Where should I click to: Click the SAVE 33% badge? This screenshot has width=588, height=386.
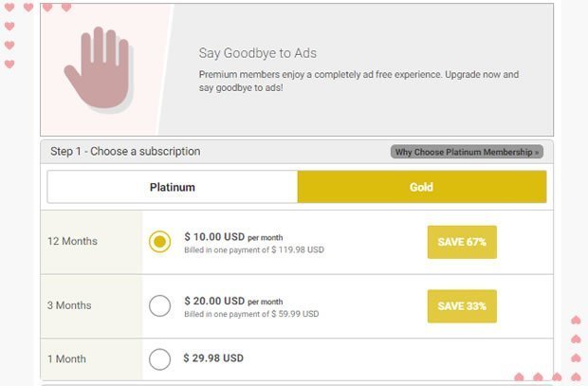pos(462,306)
